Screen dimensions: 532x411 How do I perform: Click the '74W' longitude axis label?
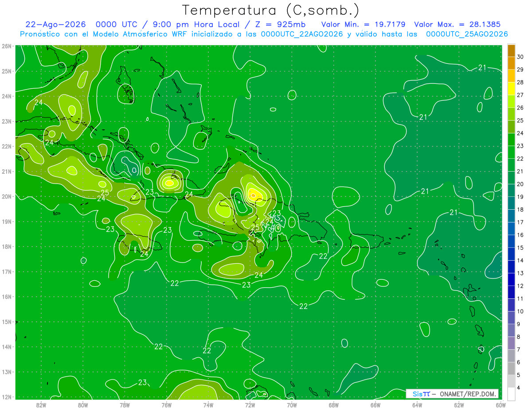pyautogui.click(x=208, y=405)
